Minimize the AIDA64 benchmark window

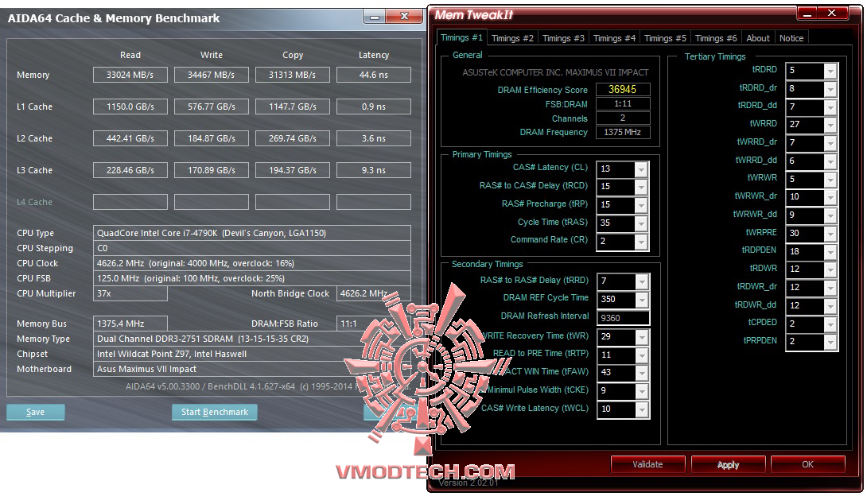click(375, 17)
